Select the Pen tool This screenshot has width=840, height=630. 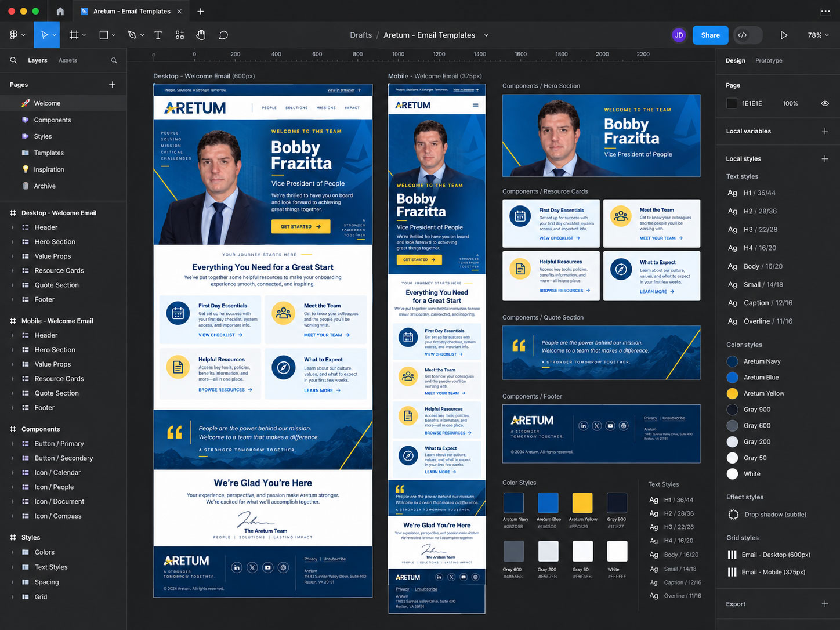pyautogui.click(x=132, y=35)
